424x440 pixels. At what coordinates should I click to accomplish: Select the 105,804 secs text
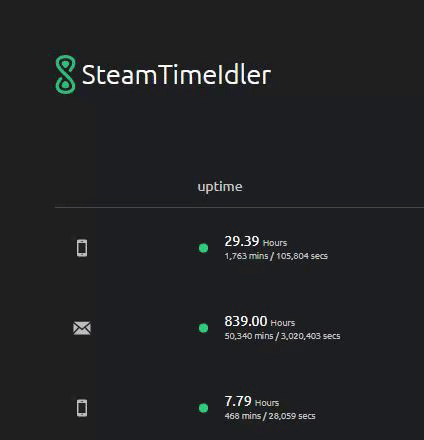[302, 256]
